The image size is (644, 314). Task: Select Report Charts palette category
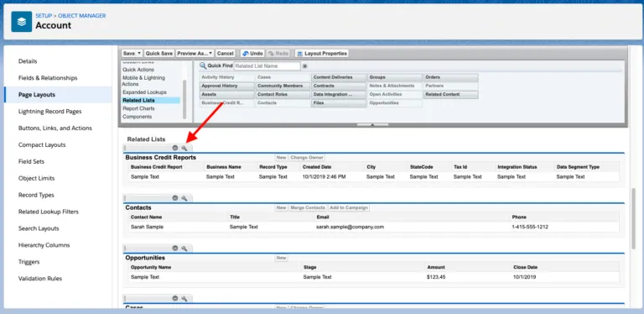tap(138, 108)
